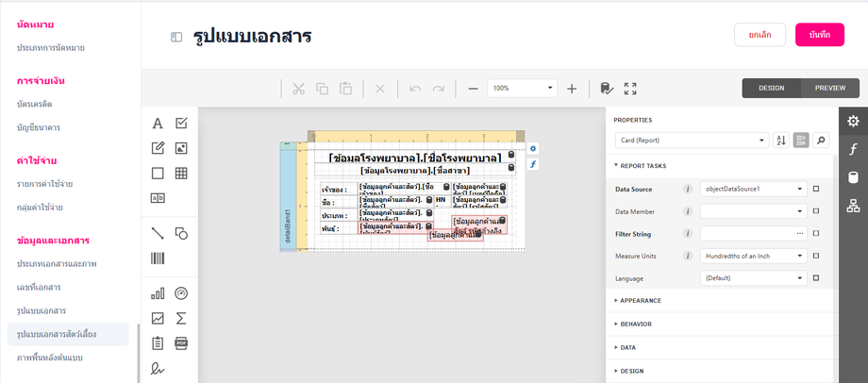Click the pink บันทึก save button
The width and height of the screenshot is (868, 383).
pos(820,35)
